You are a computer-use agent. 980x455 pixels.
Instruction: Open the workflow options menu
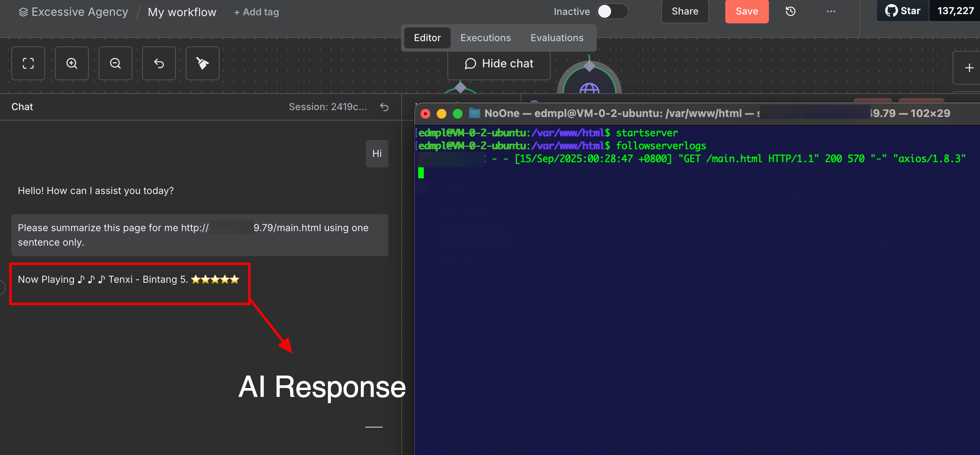pos(831,11)
